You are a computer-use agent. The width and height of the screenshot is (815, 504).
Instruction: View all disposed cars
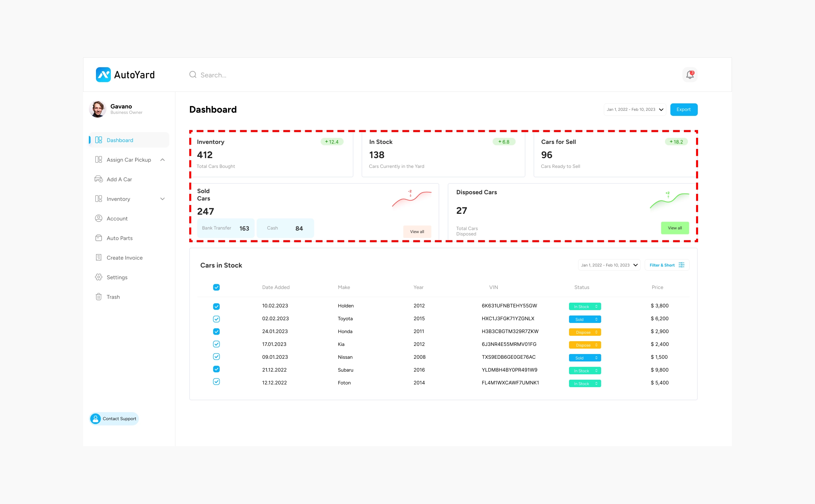pyautogui.click(x=675, y=228)
